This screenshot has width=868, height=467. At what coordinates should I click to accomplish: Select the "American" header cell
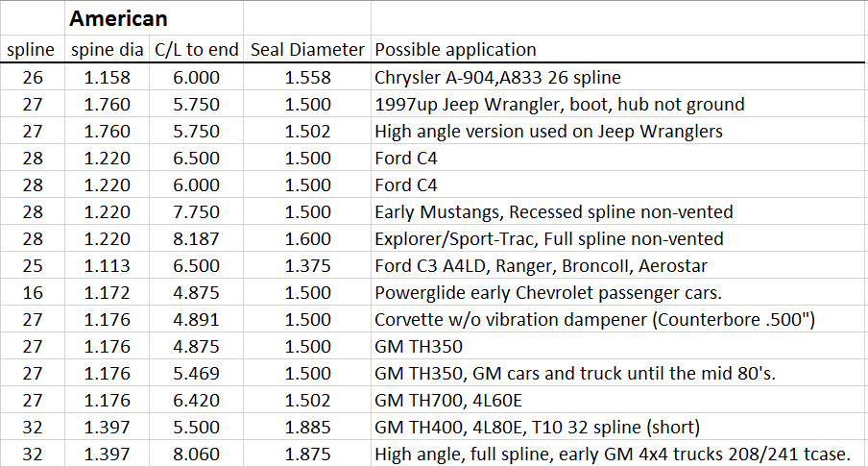(118, 18)
